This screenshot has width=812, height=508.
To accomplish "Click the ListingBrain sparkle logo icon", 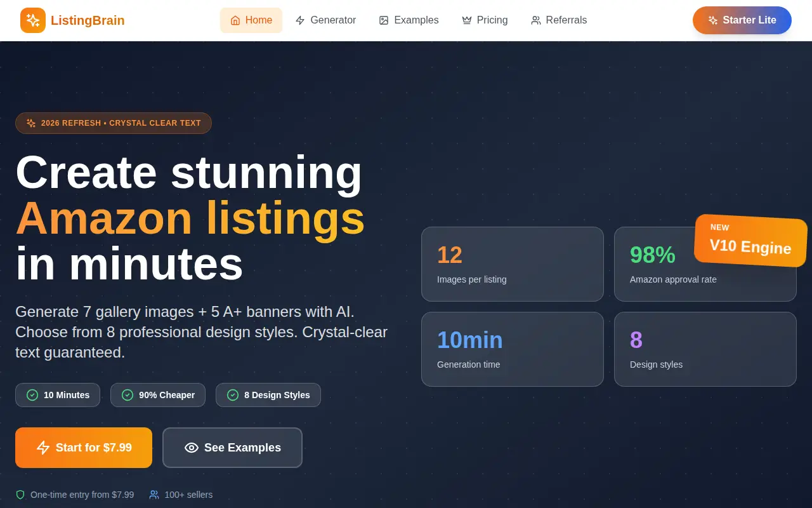I will pyautogui.click(x=33, y=20).
